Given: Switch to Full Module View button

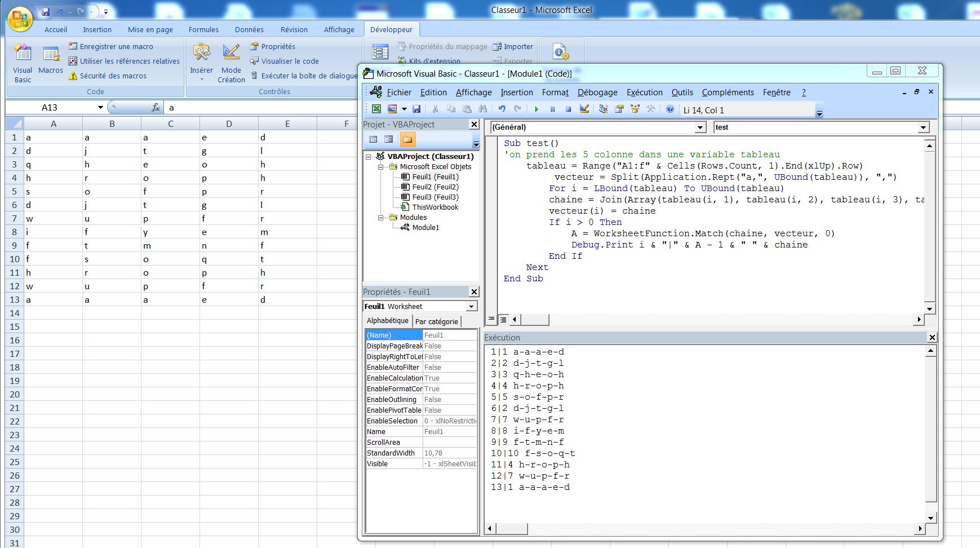Looking at the screenshot, I should point(503,320).
